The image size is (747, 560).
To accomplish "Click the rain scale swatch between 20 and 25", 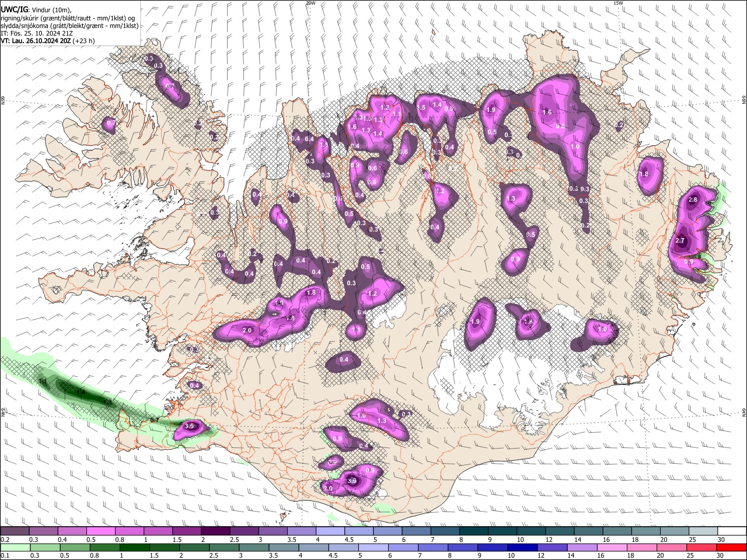I will pos(672,547).
